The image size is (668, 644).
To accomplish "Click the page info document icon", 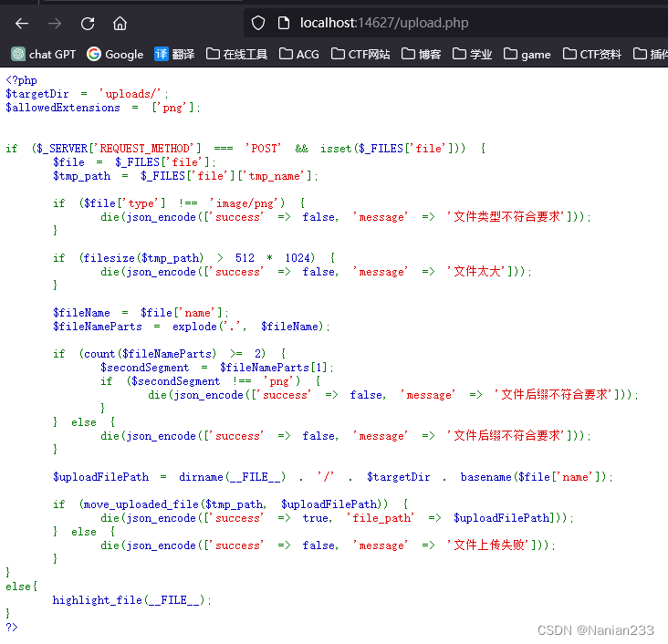I will [x=283, y=23].
